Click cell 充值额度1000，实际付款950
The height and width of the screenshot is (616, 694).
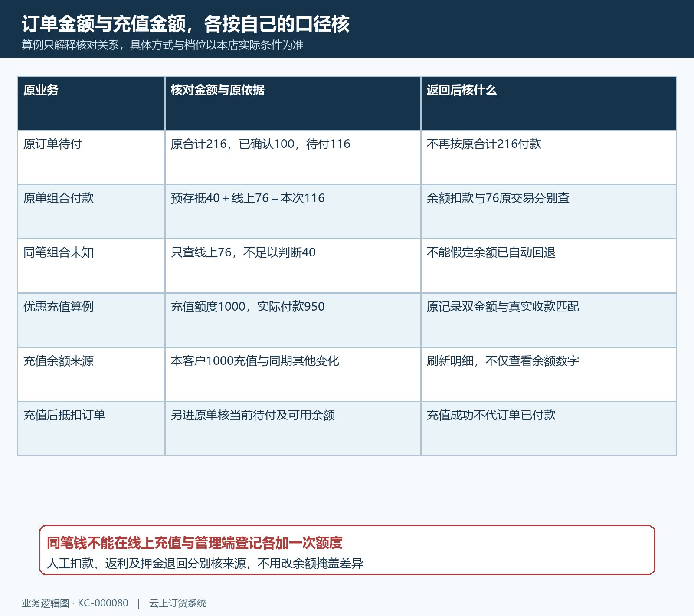click(293, 320)
